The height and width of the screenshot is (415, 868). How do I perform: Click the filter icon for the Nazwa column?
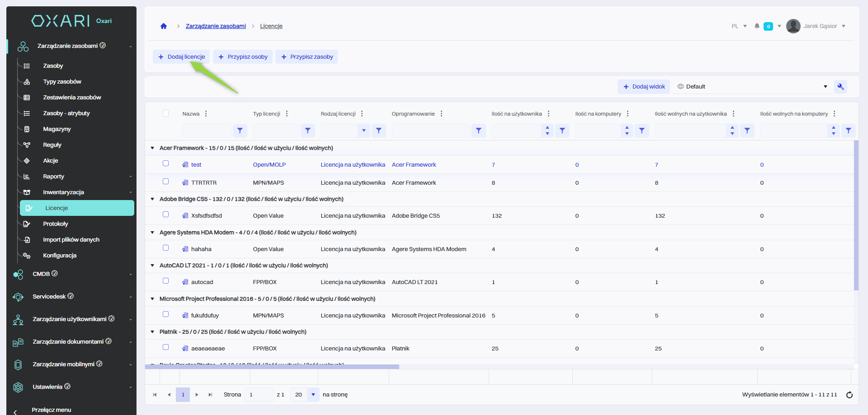pos(240,131)
